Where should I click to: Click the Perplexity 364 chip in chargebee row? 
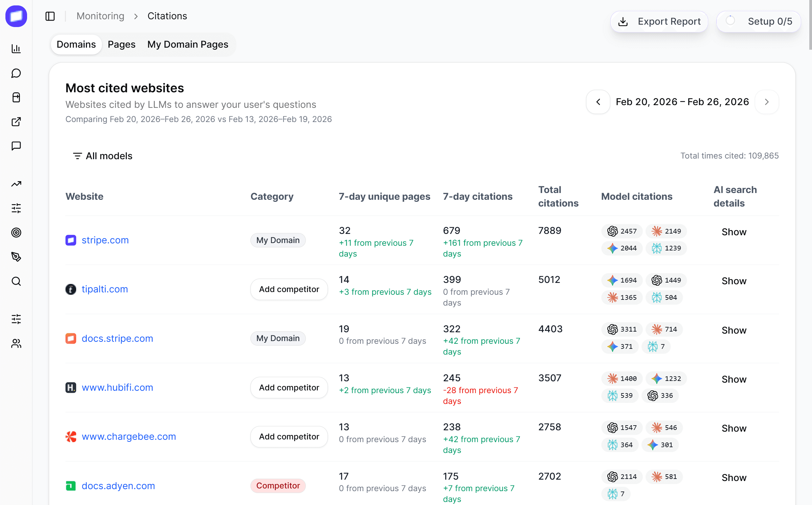[x=620, y=445]
